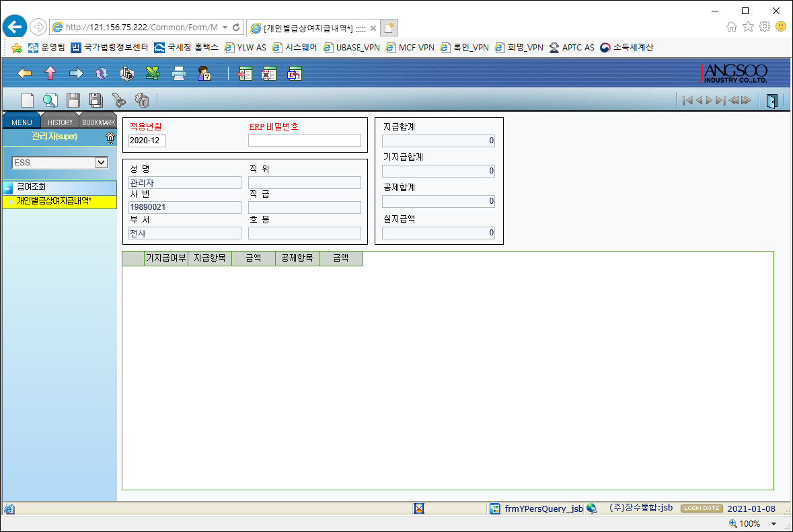Click the 공제항목 column header
The image size is (793, 532).
[297, 258]
